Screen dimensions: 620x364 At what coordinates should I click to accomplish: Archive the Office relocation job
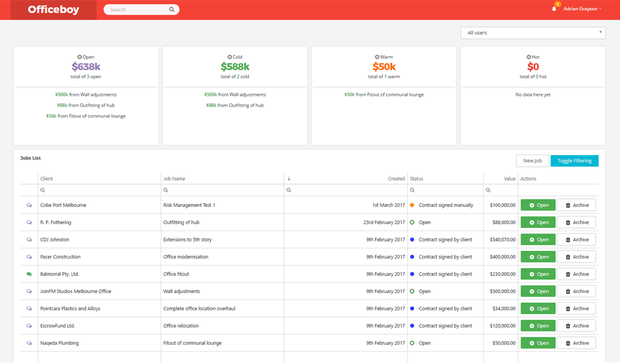[x=576, y=326]
